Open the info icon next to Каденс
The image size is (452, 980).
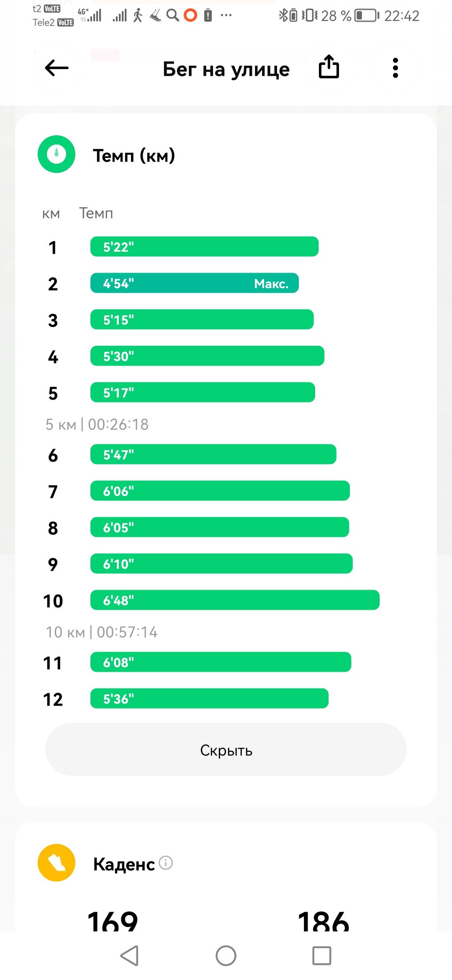166,863
